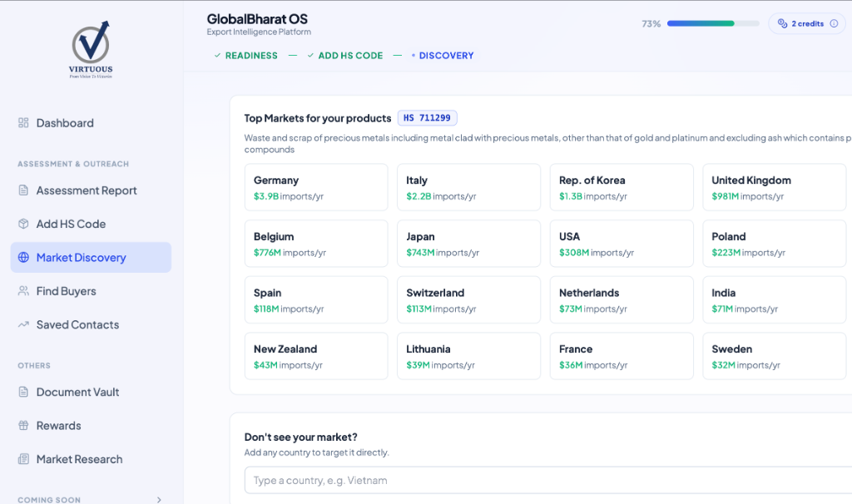The width and height of the screenshot is (852, 504).
Task: Click the Dashboard grid icon
Action: [23, 123]
